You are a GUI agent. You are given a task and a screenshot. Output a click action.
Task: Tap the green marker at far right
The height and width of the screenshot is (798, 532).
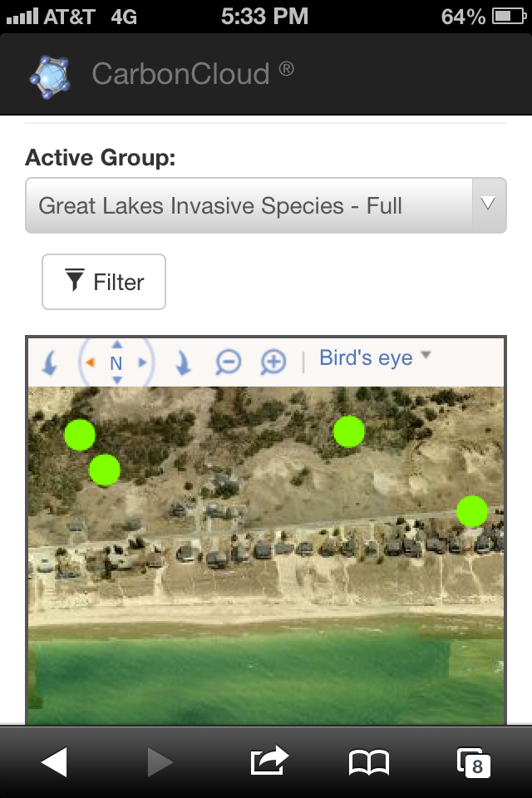tap(471, 511)
